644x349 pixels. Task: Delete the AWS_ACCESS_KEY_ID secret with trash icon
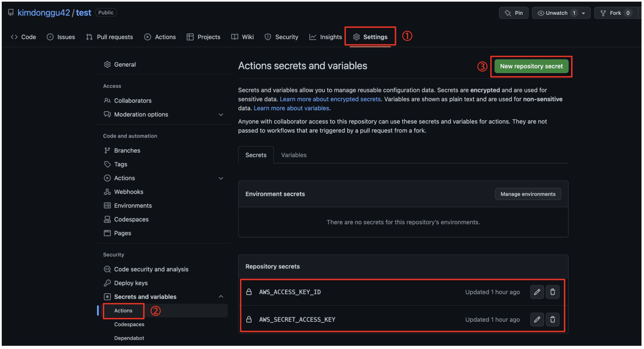(x=553, y=292)
